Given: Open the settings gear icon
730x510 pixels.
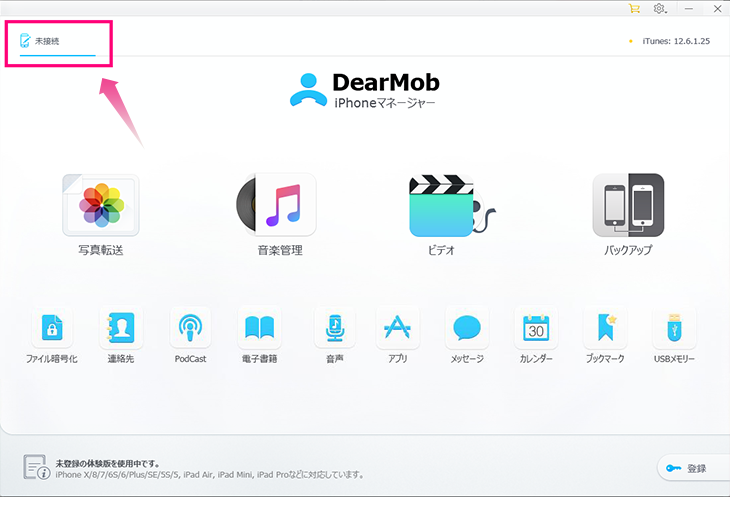Looking at the screenshot, I should 659,8.
